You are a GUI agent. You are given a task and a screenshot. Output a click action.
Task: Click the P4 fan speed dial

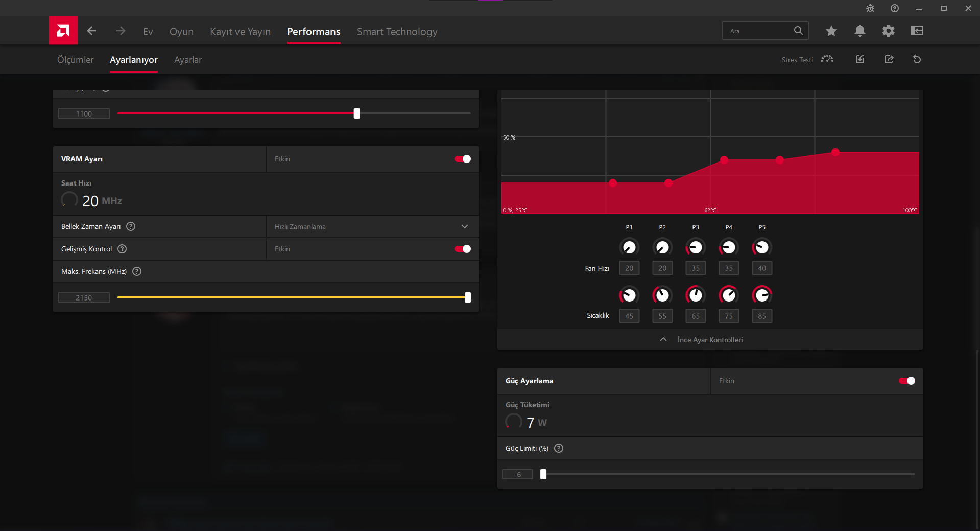pyautogui.click(x=729, y=247)
